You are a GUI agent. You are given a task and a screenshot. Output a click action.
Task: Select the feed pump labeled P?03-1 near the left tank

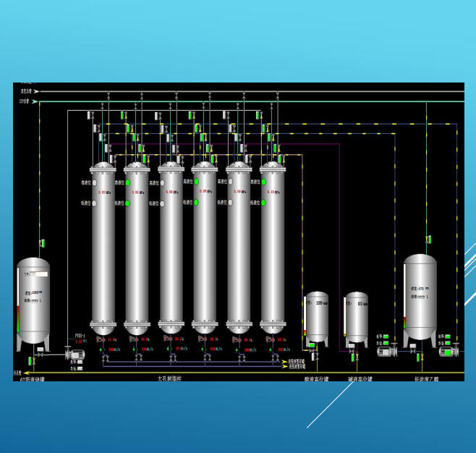(x=75, y=354)
